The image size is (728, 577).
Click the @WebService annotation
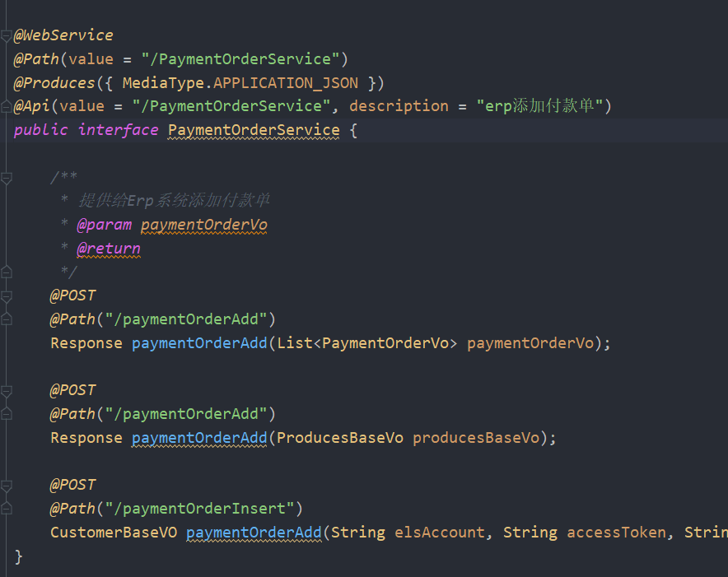pyautogui.click(x=63, y=35)
